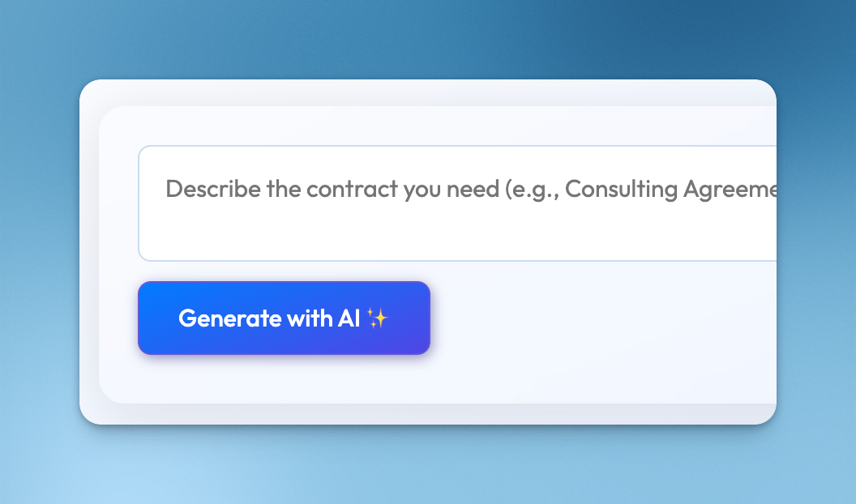Click the Generate with AI label text
The image size is (856, 504).
pos(267,318)
